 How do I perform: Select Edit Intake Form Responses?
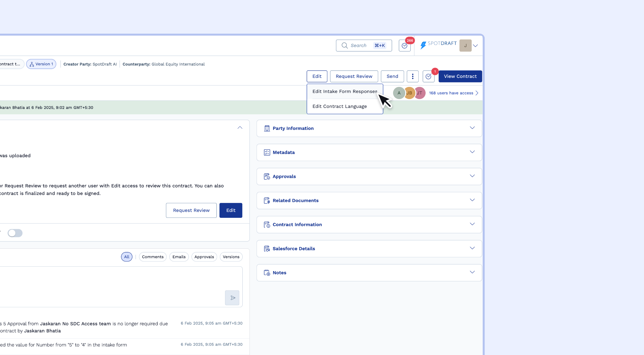click(x=345, y=91)
